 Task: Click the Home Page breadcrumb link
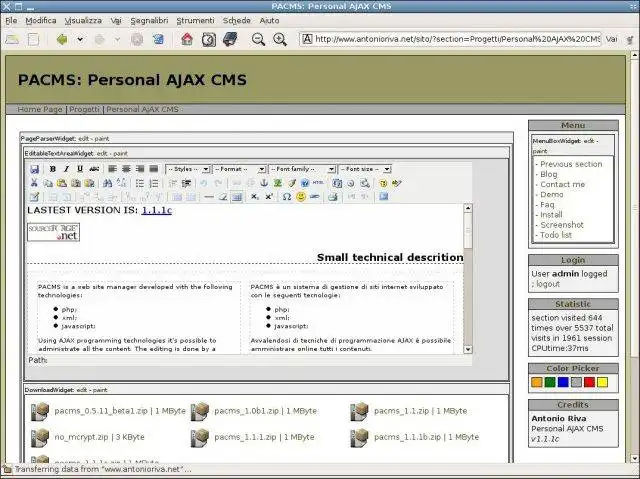pyautogui.click(x=40, y=109)
